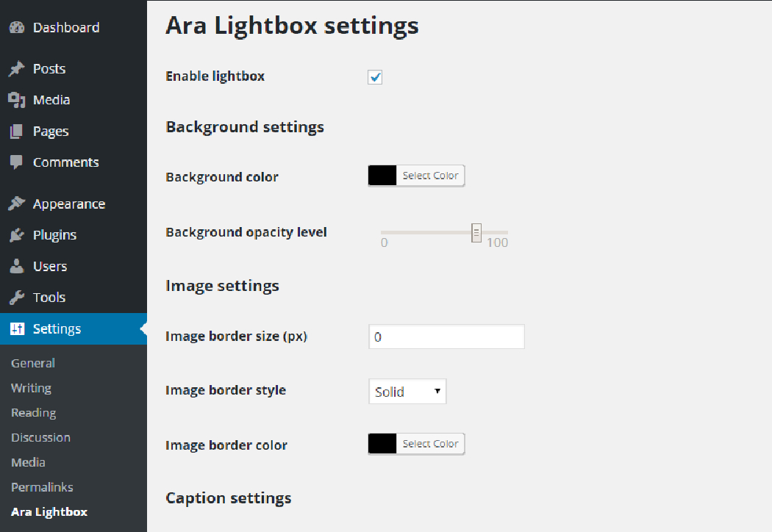Click the Dashboard gauge icon

pos(17,28)
